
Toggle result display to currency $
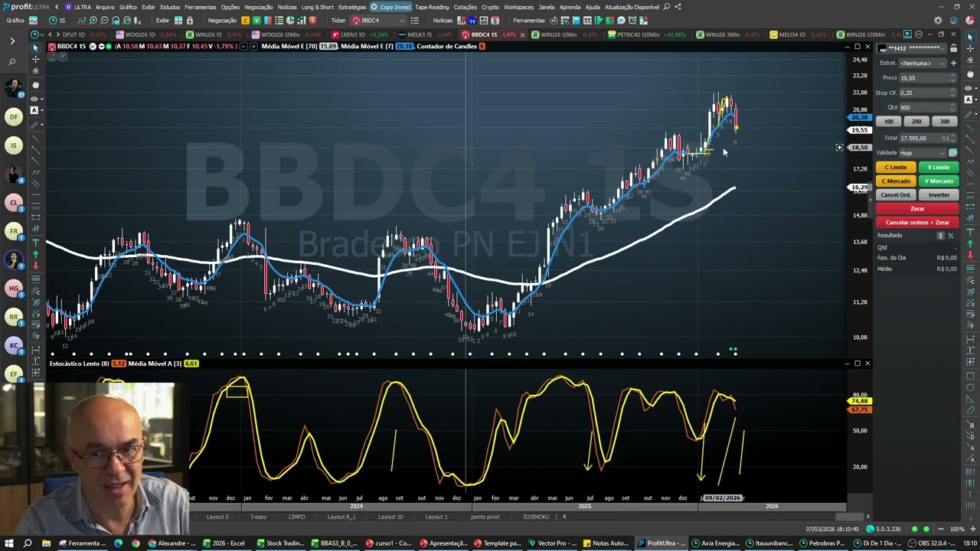940,236
